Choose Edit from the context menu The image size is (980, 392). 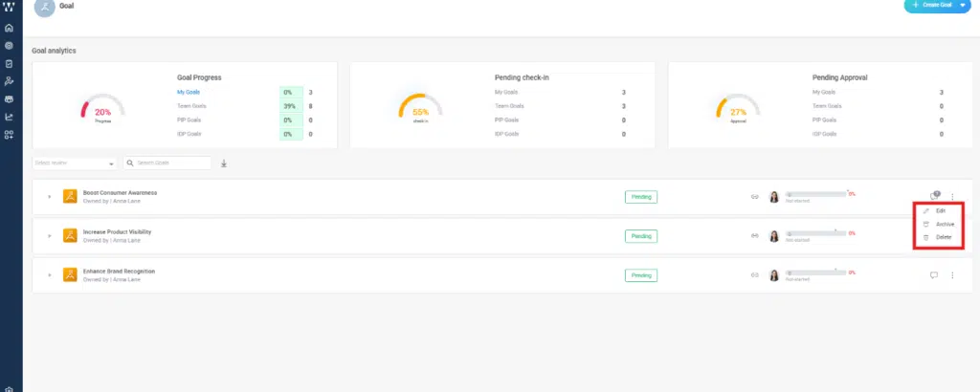940,210
